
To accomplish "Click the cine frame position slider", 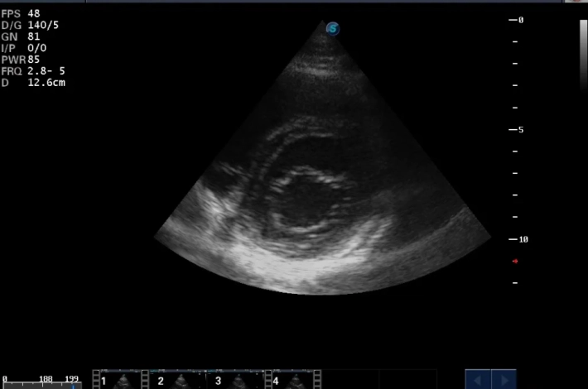I will [x=41, y=385].
